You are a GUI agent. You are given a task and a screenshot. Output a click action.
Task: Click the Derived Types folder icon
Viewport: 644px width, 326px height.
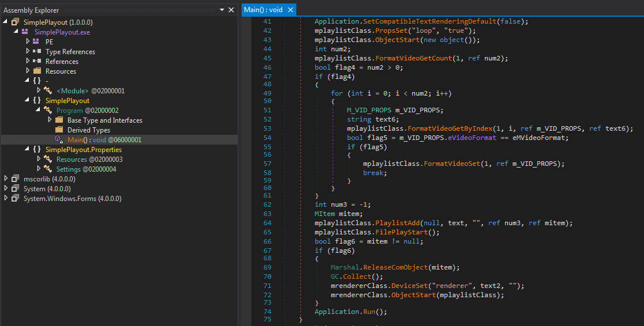tap(59, 130)
